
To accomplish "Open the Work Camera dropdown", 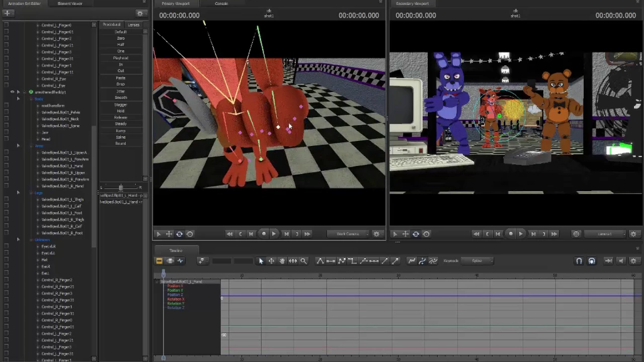I will point(348,234).
